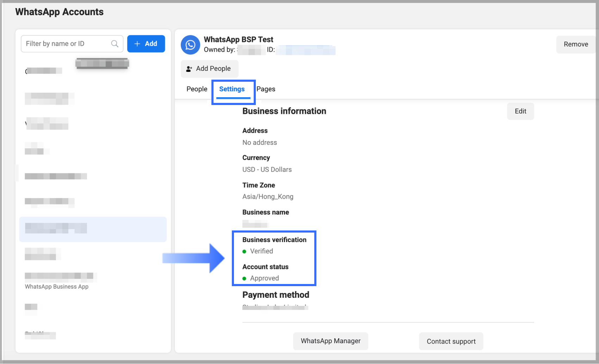599x364 pixels.
Task: Click the Add button with plus icon
Action: click(146, 44)
